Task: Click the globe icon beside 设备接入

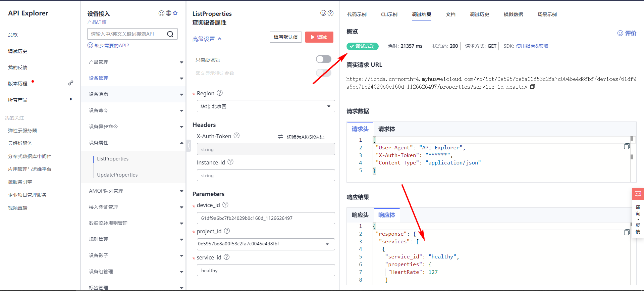Action: pyautogui.click(x=168, y=13)
